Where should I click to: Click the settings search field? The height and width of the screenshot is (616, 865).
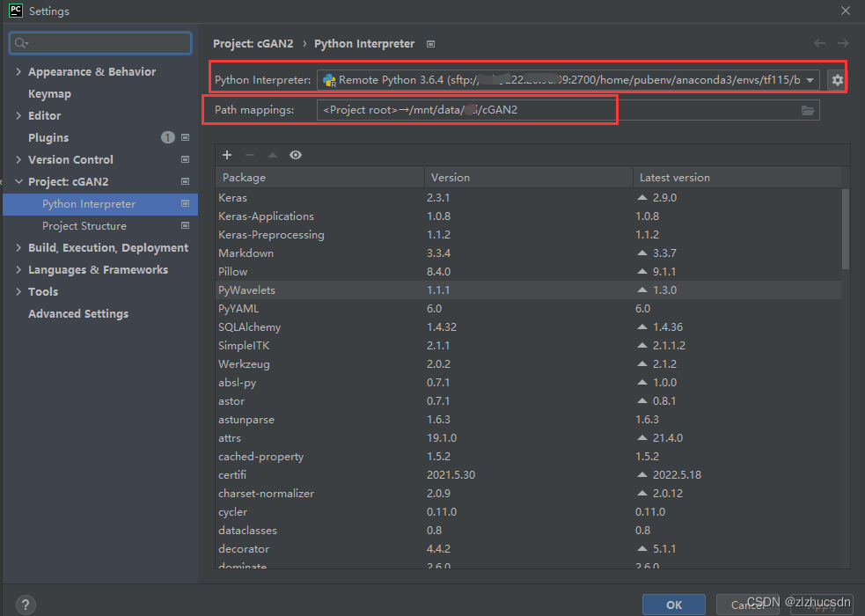(100, 43)
